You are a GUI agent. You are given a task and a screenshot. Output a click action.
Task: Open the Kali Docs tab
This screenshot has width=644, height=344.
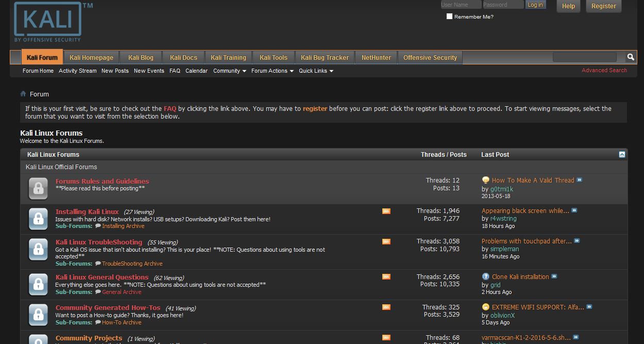(x=183, y=57)
